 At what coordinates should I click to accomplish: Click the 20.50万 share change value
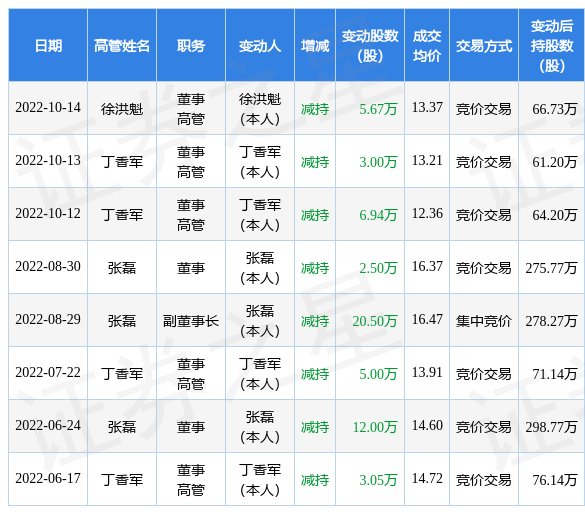coord(375,321)
